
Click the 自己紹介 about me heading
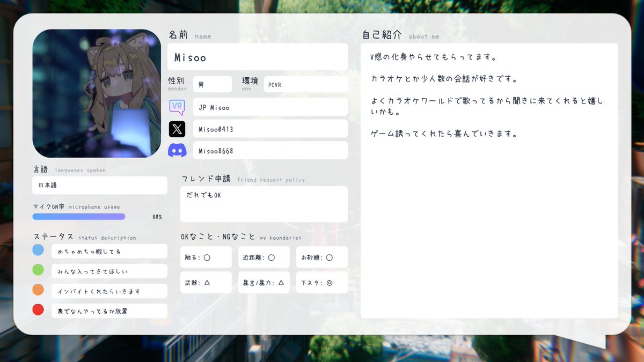[400, 35]
